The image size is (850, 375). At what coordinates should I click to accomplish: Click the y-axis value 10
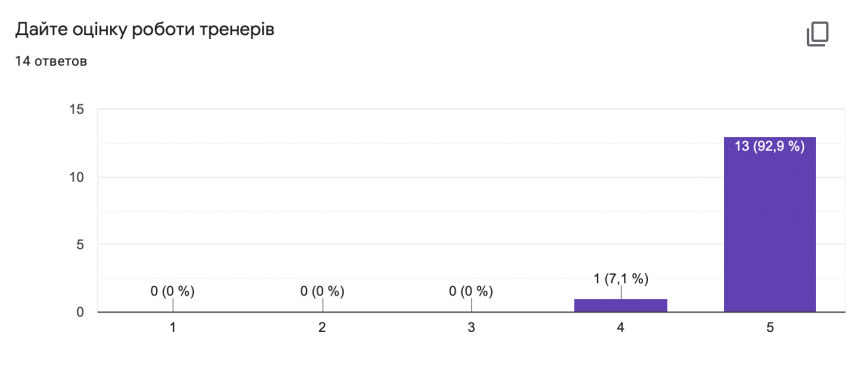(77, 177)
